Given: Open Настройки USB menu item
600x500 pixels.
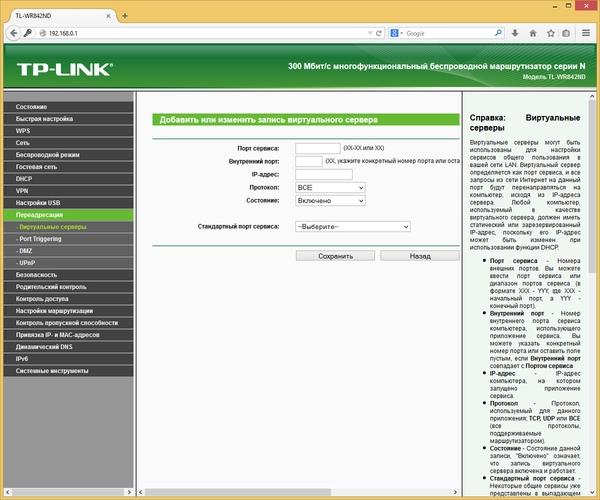Looking at the screenshot, I should 69,203.
